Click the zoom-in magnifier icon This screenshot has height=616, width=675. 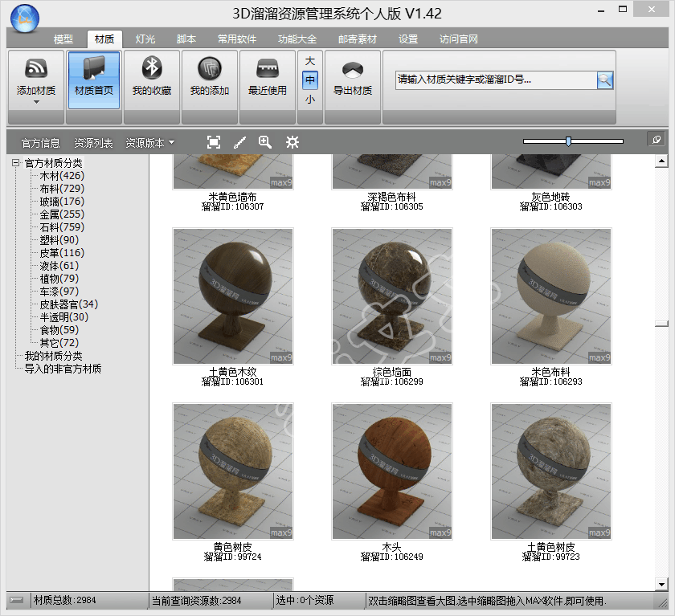pyautogui.click(x=265, y=142)
